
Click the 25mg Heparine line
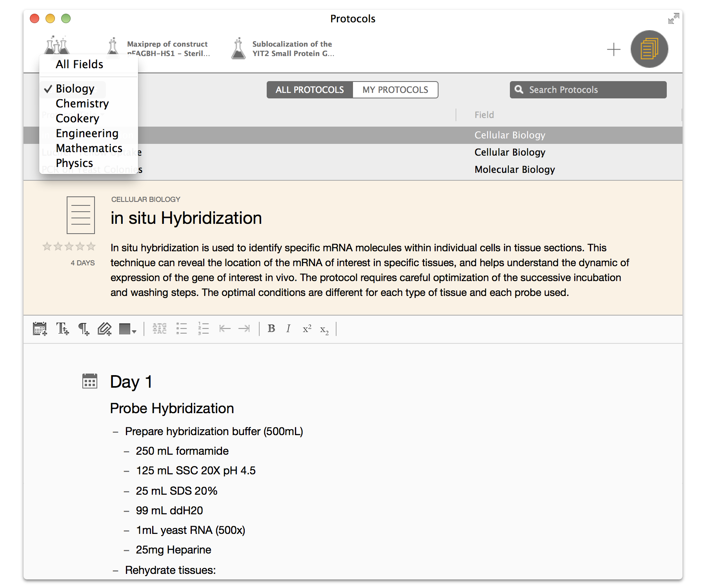pyautogui.click(x=173, y=550)
